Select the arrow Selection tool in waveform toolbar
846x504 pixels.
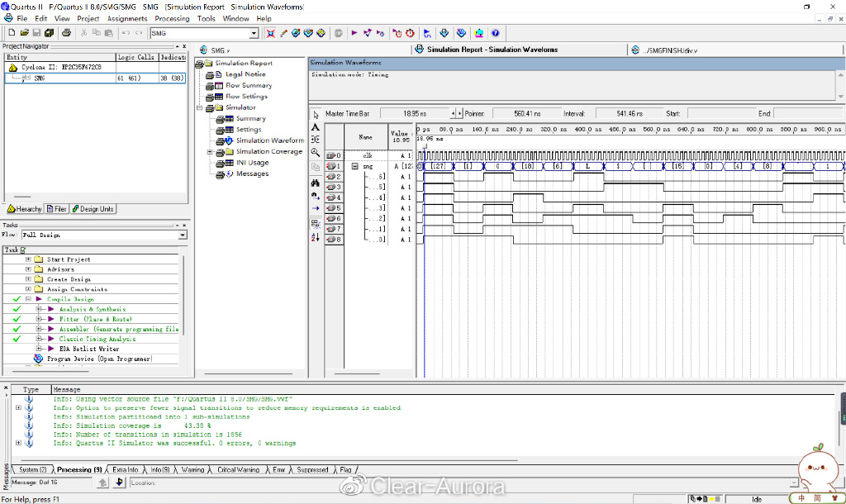(x=316, y=115)
